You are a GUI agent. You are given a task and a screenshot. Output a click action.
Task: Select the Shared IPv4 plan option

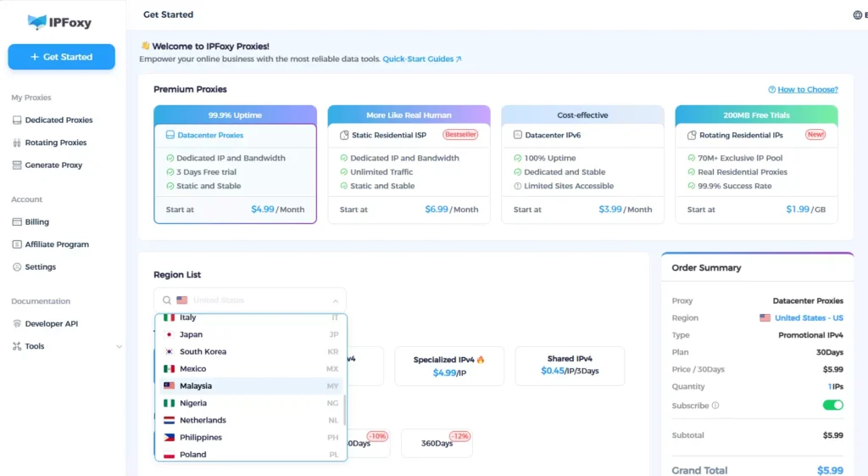[x=570, y=366]
